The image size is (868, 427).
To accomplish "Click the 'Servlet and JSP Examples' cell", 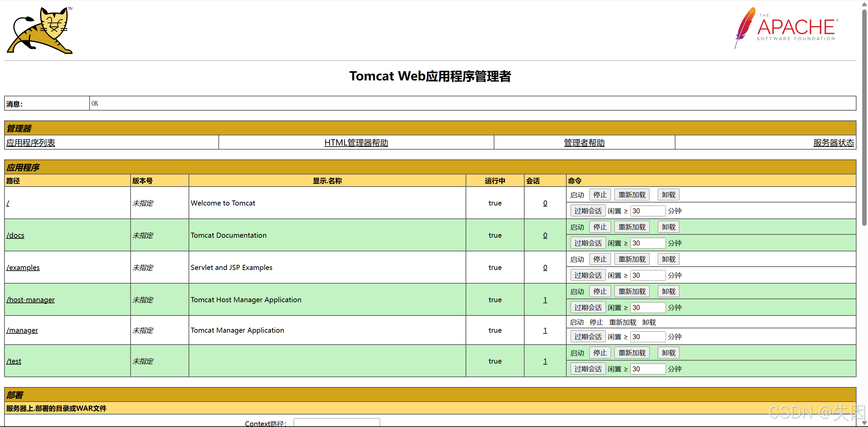I will (327, 267).
